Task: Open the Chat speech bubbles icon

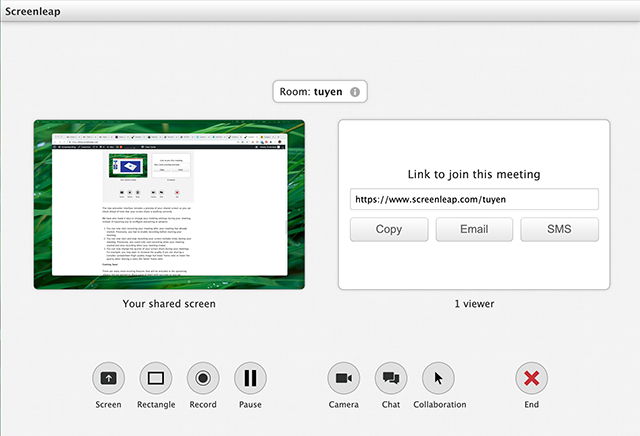Action: 391,378
